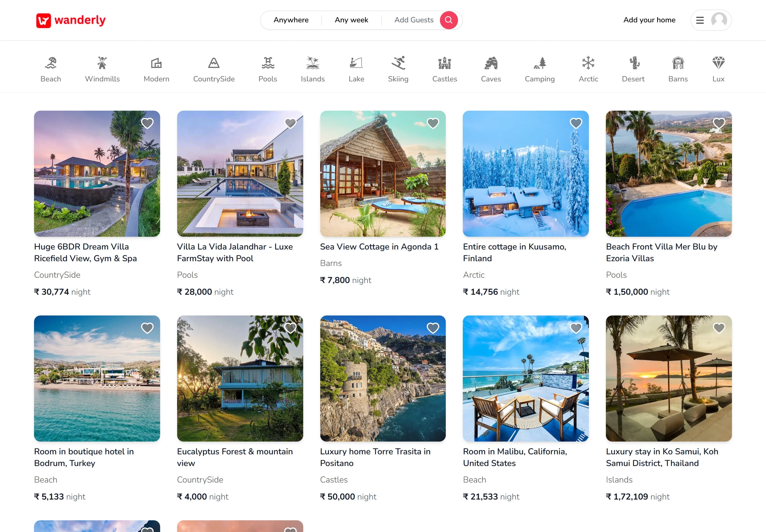Open the Entire cottage in Kuusamo title
Screen dimensions: 766x532
pyautogui.click(x=514, y=252)
